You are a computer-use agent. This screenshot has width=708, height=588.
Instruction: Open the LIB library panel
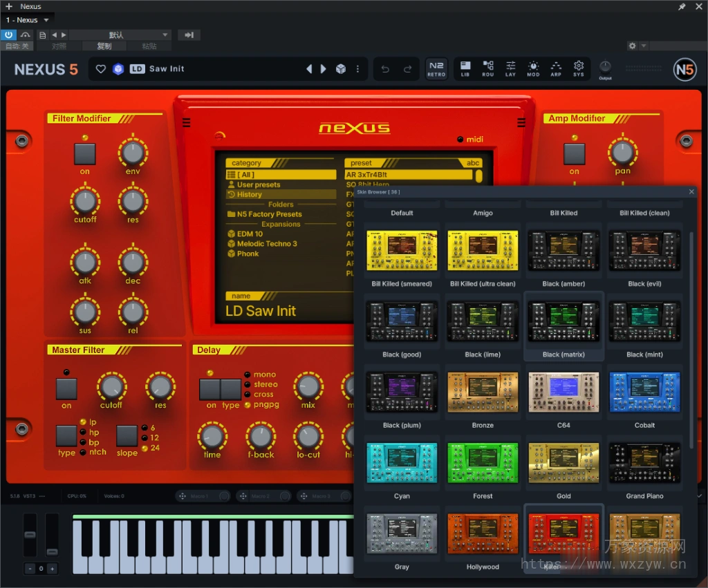465,68
